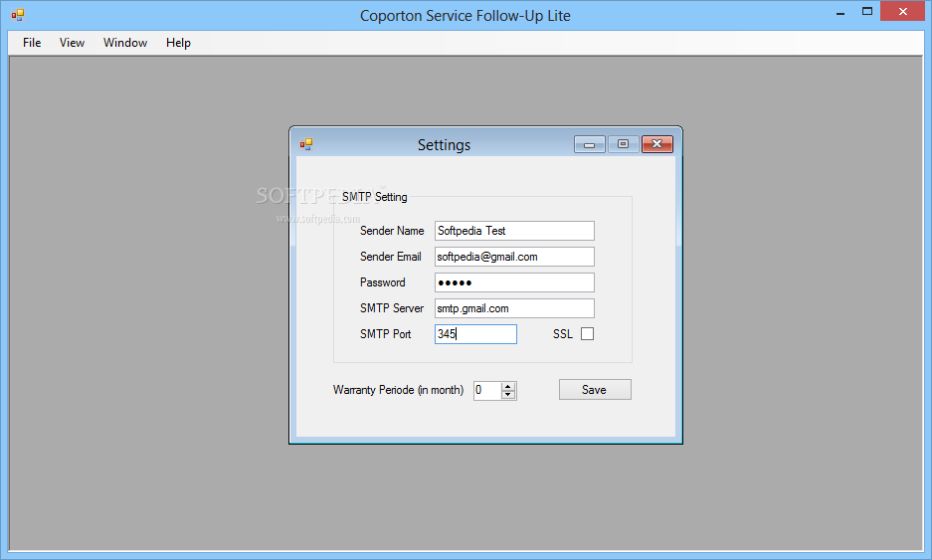
Task: Click the 'SSL' label text
Action: [x=562, y=334]
